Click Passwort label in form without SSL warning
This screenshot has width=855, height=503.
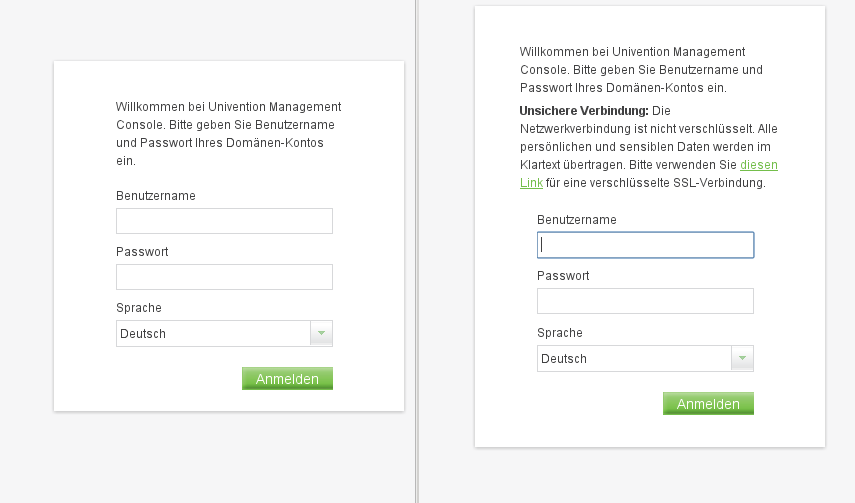142,252
